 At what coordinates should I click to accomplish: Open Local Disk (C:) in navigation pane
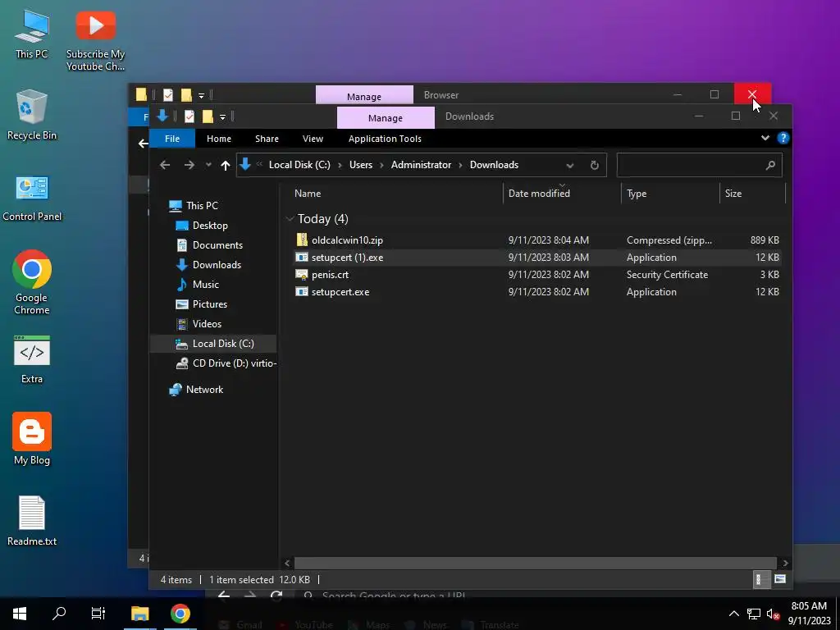click(x=213, y=344)
